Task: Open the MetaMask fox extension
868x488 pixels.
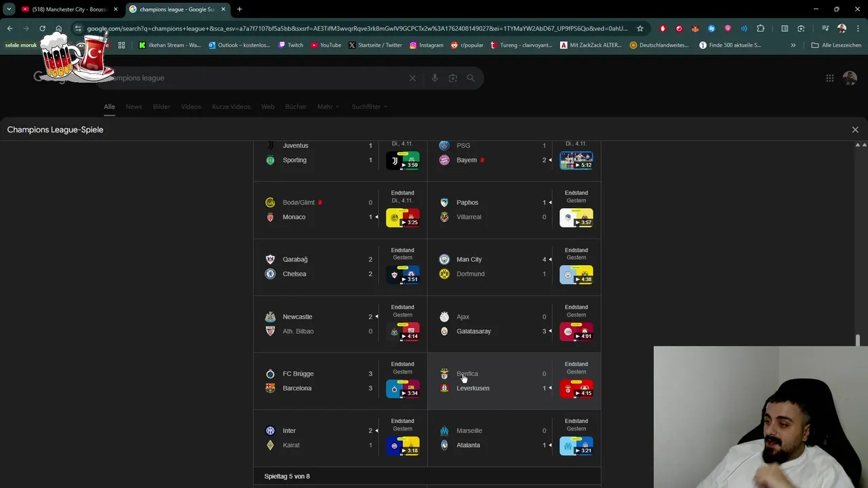Action: 695,28
